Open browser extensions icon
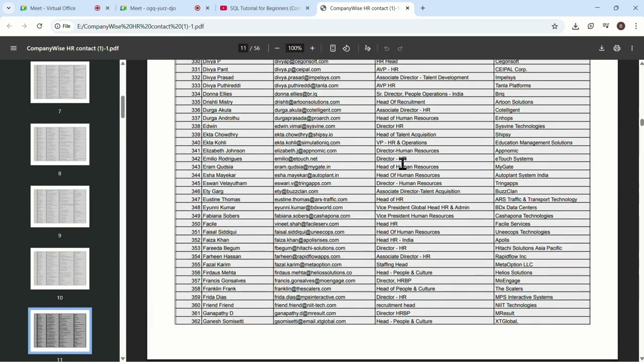The height and width of the screenshot is (362, 644). [x=591, y=26]
